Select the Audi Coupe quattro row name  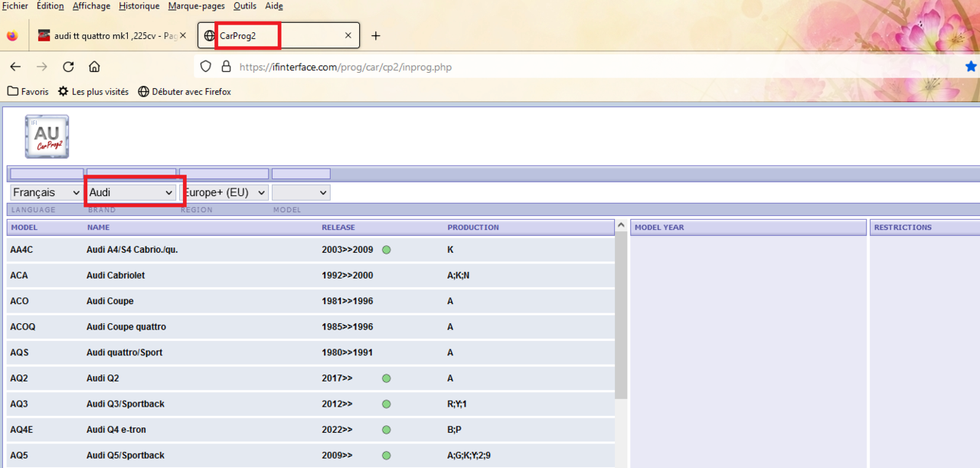point(126,327)
